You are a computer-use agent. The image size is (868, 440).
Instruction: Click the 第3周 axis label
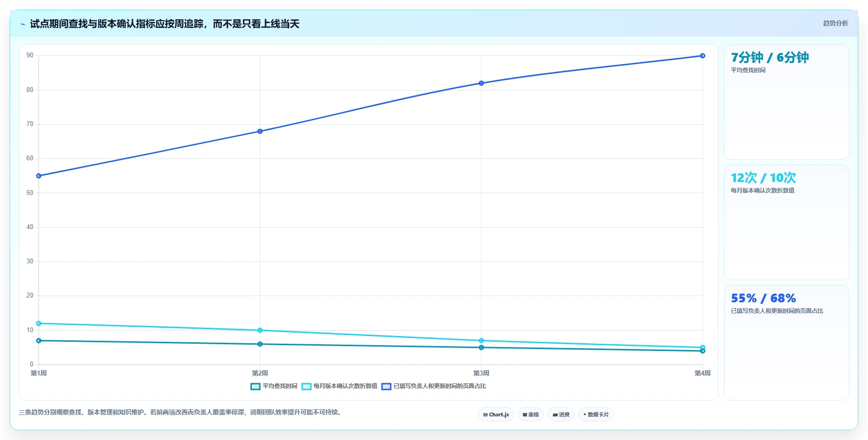coord(481,373)
